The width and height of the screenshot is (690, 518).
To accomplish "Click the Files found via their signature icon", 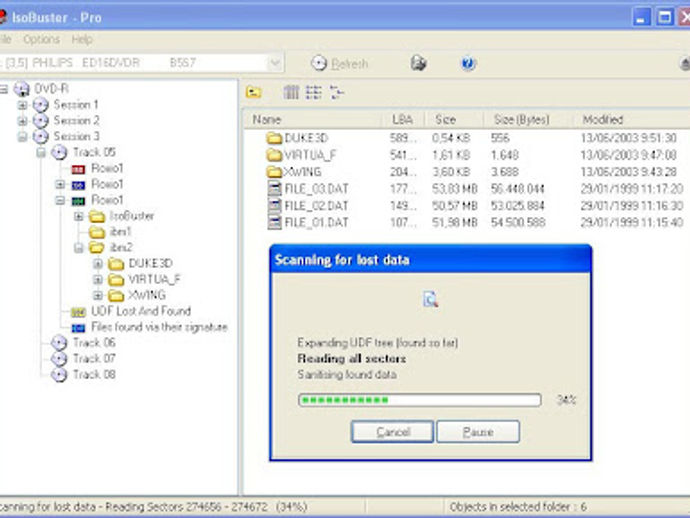I will [78, 328].
